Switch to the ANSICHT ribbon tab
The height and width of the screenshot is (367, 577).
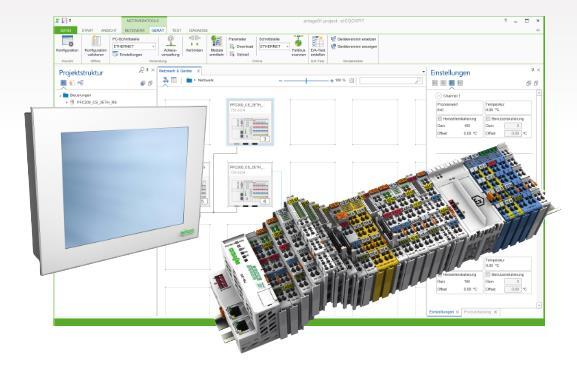109,31
